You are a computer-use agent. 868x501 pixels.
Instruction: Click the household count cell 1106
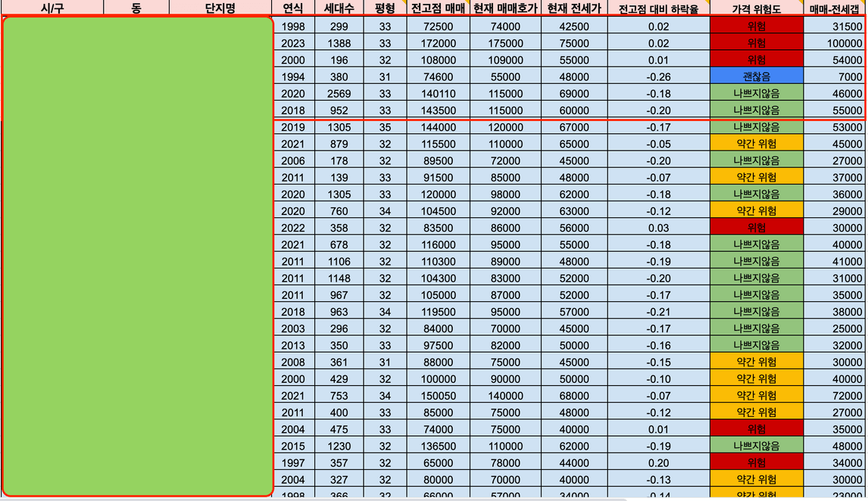pos(339,261)
